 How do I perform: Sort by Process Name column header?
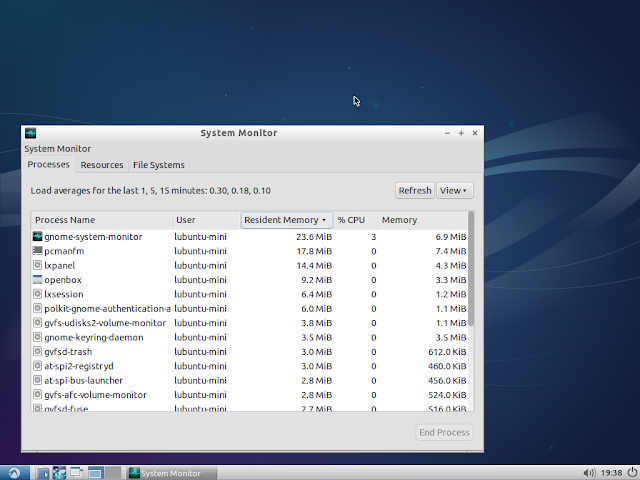[x=102, y=220]
